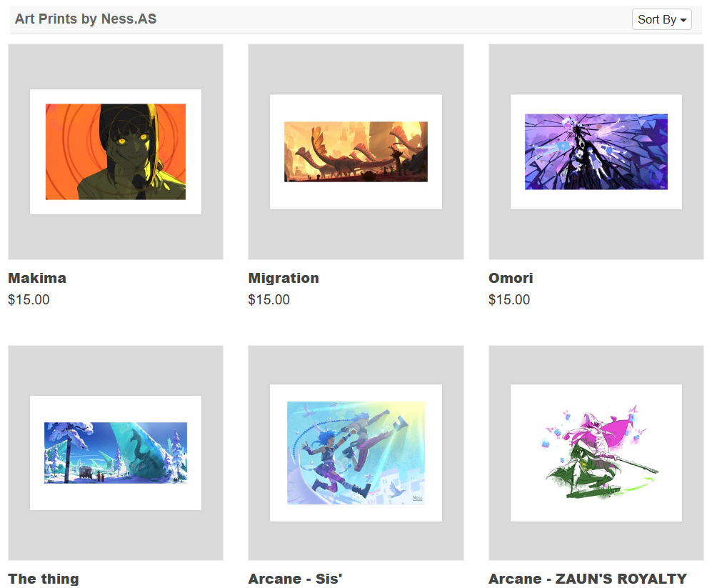This screenshot has width=712, height=588.
Task: Click the Makima art print thumbnail
Action: point(116,151)
